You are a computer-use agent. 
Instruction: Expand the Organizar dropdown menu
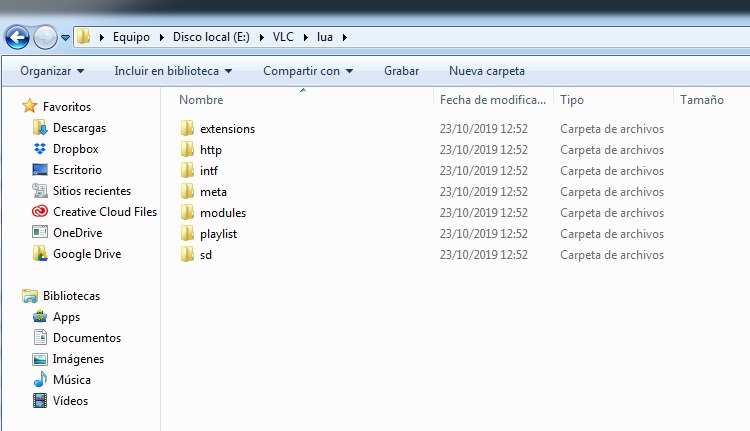(x=52, y=71)
